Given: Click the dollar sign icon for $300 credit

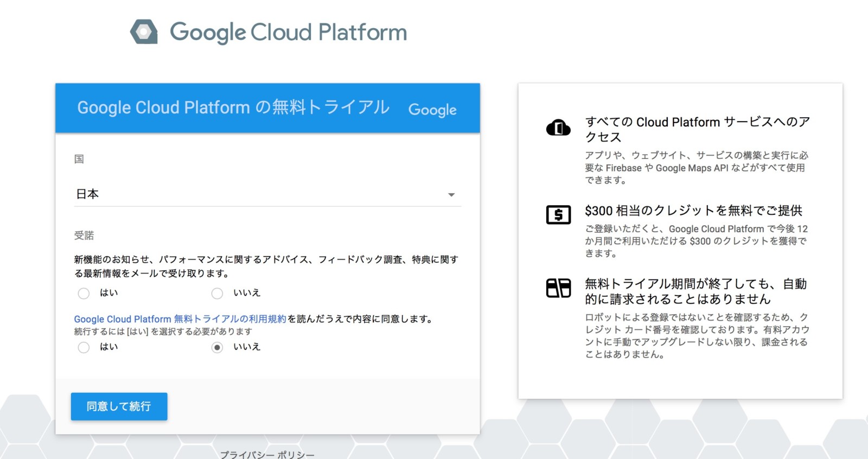Looking at the screenshot, I should coord(558,215).
